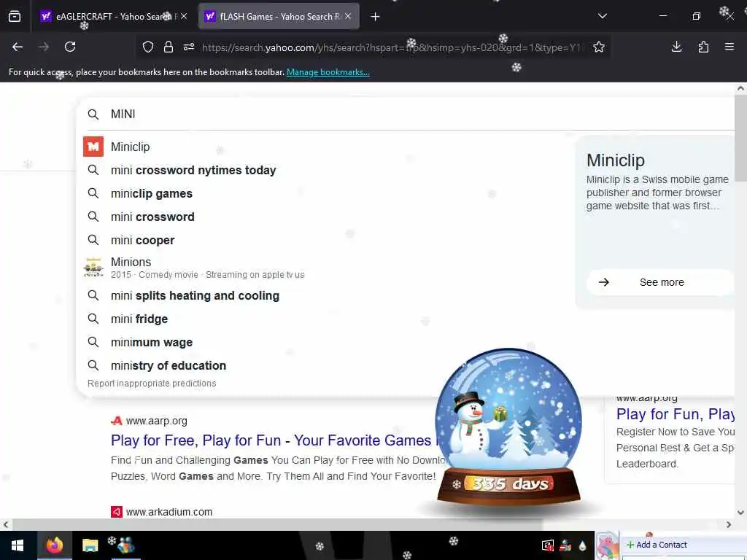
Task: Click the horizontal scrollbar left arrow
Action: coord(5,524)
